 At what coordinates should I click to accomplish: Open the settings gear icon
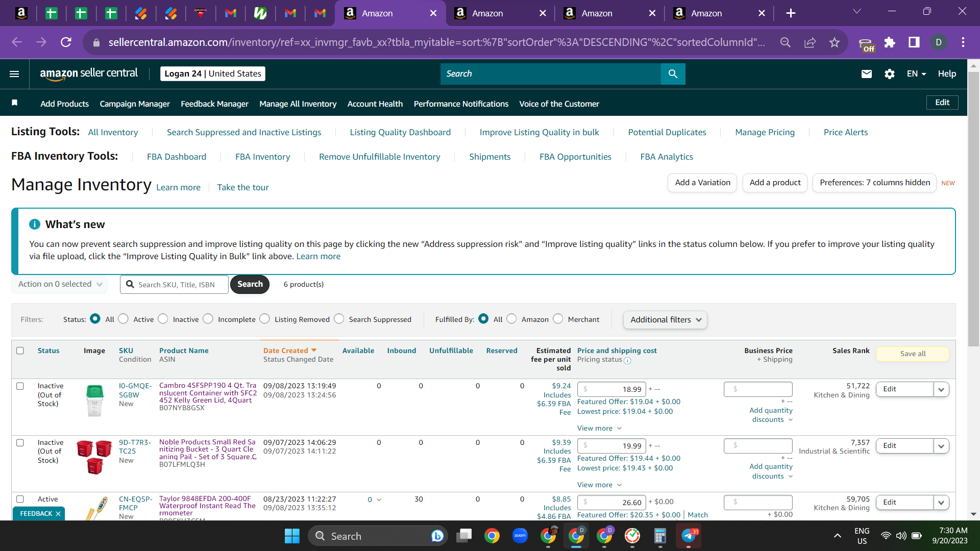click(890, 74)
